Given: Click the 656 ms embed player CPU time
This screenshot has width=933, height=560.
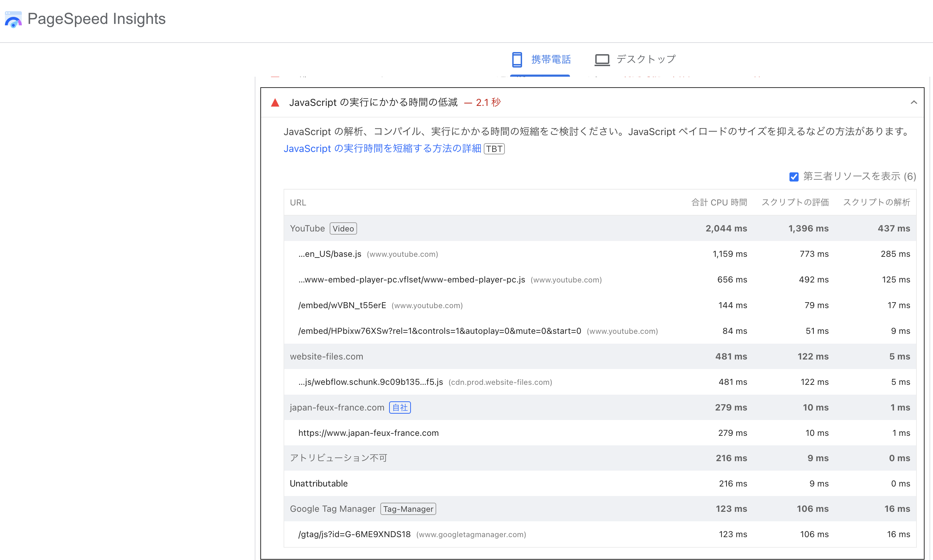Looking at the screenshot, I should pyautogui.click(x=732, y=280).
